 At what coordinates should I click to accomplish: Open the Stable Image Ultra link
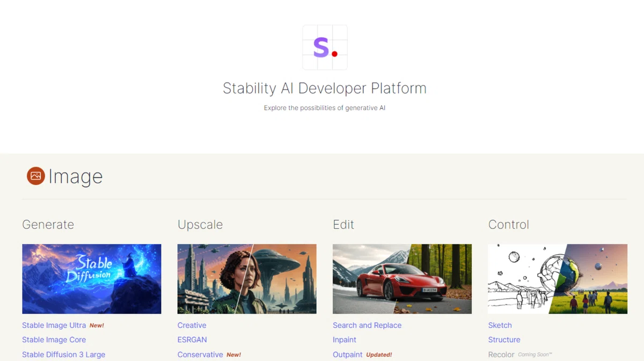(x=54, y=325)
